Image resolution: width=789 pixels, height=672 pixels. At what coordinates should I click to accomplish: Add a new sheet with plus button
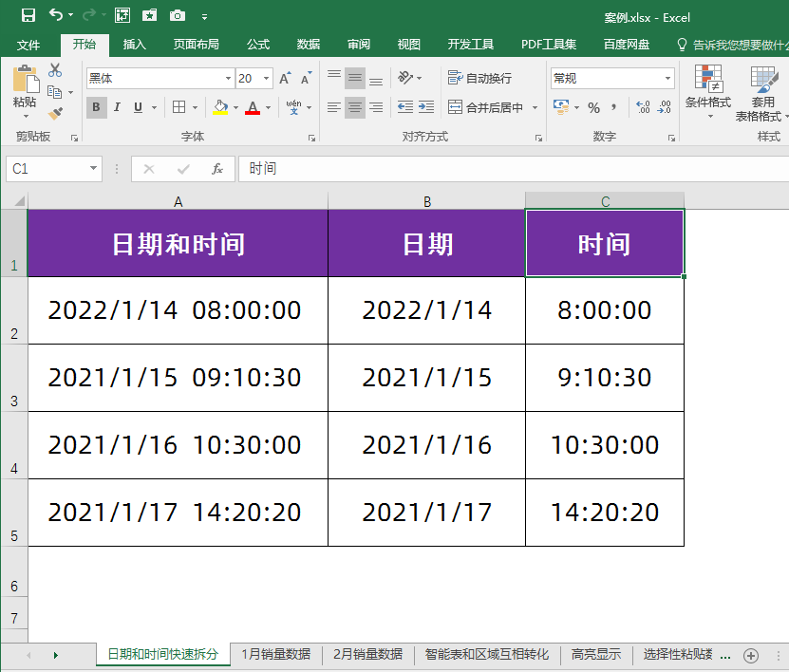[x=751, y=656]
